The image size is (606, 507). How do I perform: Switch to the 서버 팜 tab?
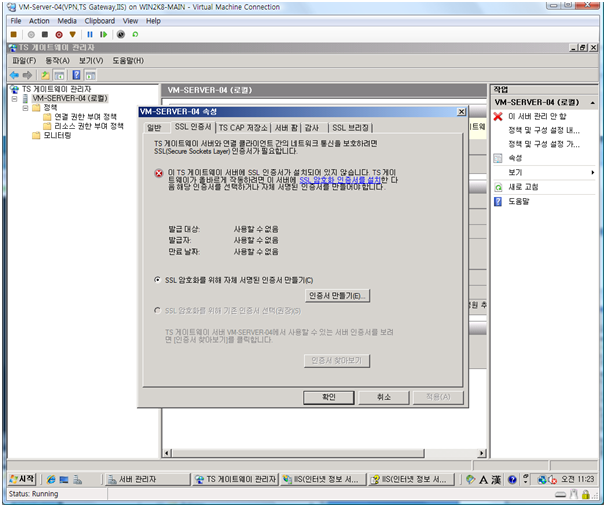pyautogui.click(x=286, y=128)
